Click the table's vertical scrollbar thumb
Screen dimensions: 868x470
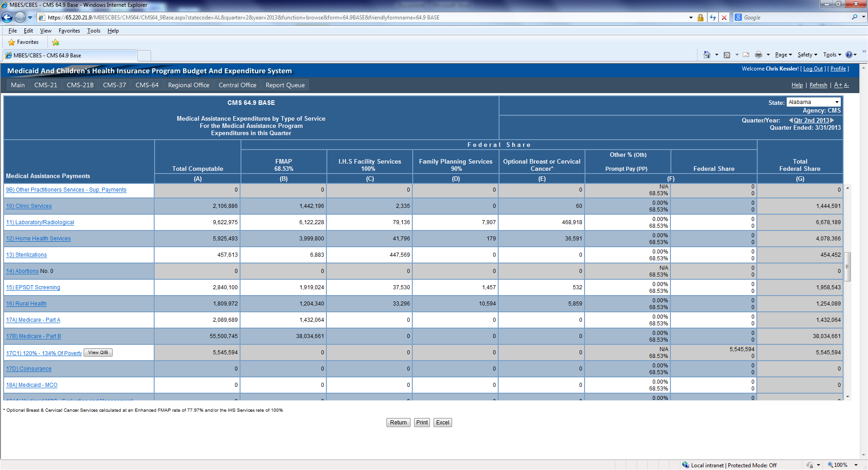[x=848, y=267]
